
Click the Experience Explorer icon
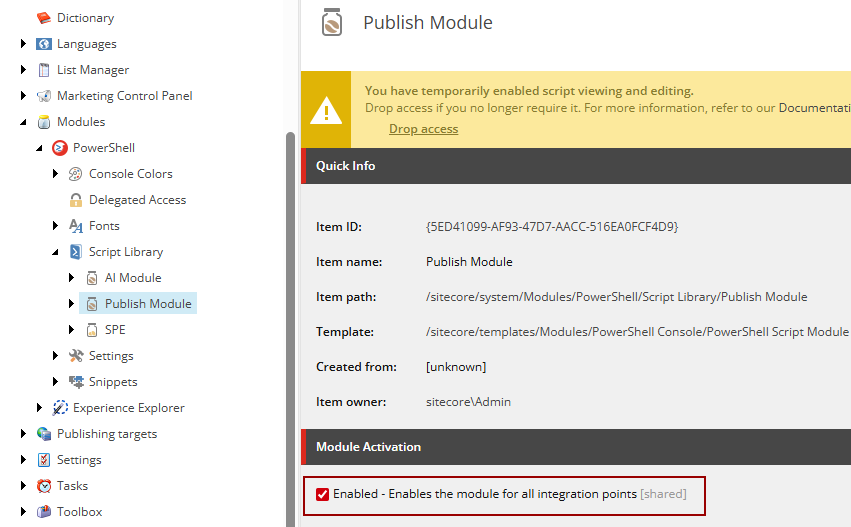tap(60, 408)
